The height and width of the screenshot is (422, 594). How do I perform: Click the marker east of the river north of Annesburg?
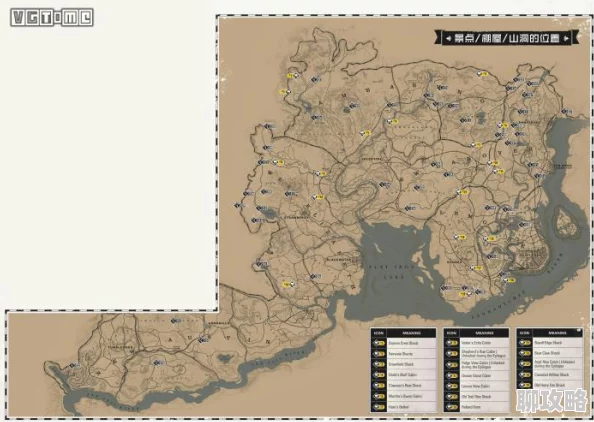566,111
